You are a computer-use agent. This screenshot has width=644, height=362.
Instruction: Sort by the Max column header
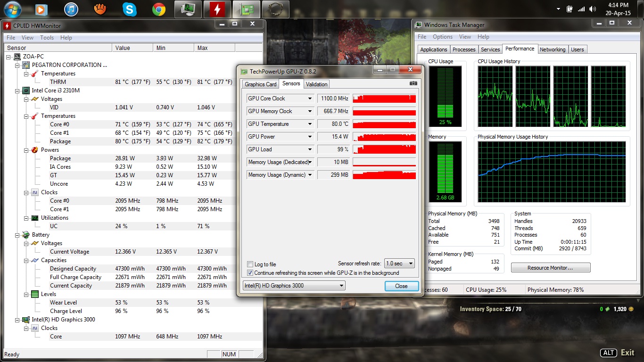(215, 48)
